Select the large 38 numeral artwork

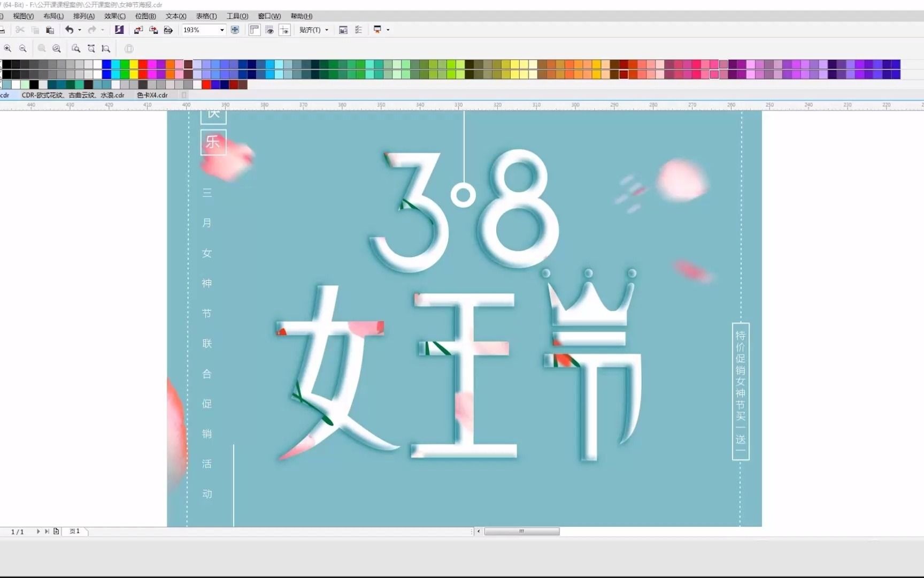[x=464, y=210]
